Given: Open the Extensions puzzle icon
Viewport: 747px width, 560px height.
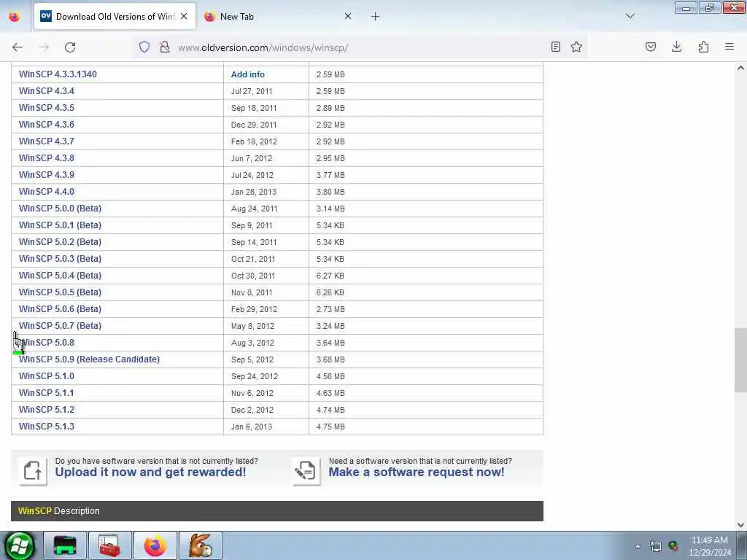Looking at the screenshot, I should (703, 47).
